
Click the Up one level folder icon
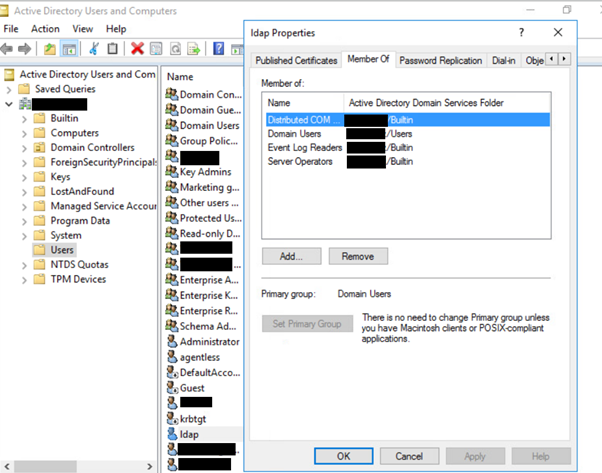click(50, 49)
